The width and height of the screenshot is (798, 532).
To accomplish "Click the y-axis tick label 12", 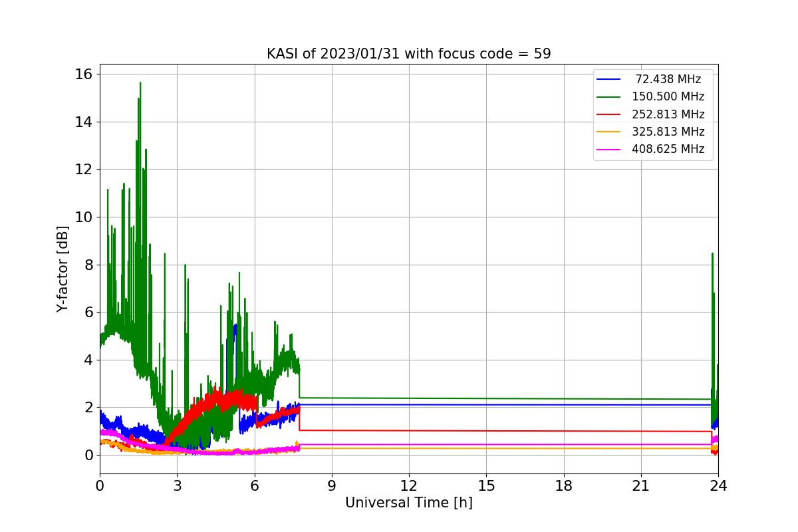I will click(x=85, y=169).
